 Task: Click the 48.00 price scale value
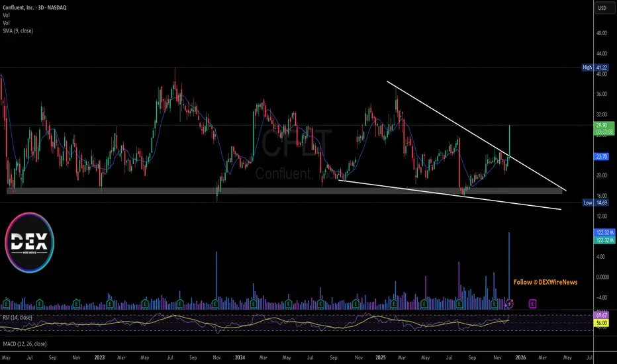(x=601, y=33)
